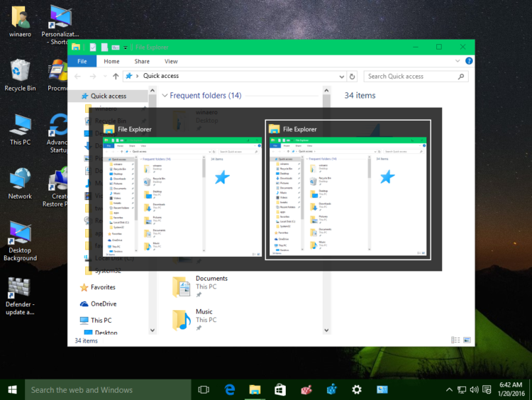The width and height of the screenshot is (532, 400).
Task: Open the Network desktop icon
Action: (20, 183)
